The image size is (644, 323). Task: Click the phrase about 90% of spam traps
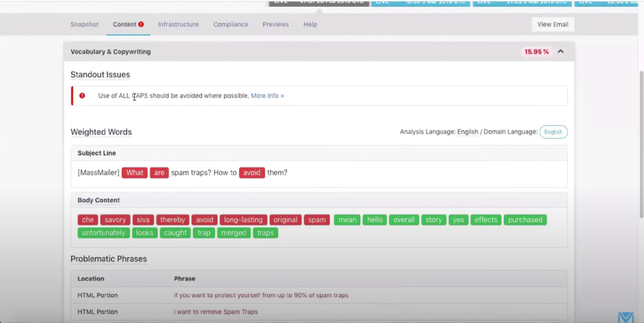tap(261, 295)
